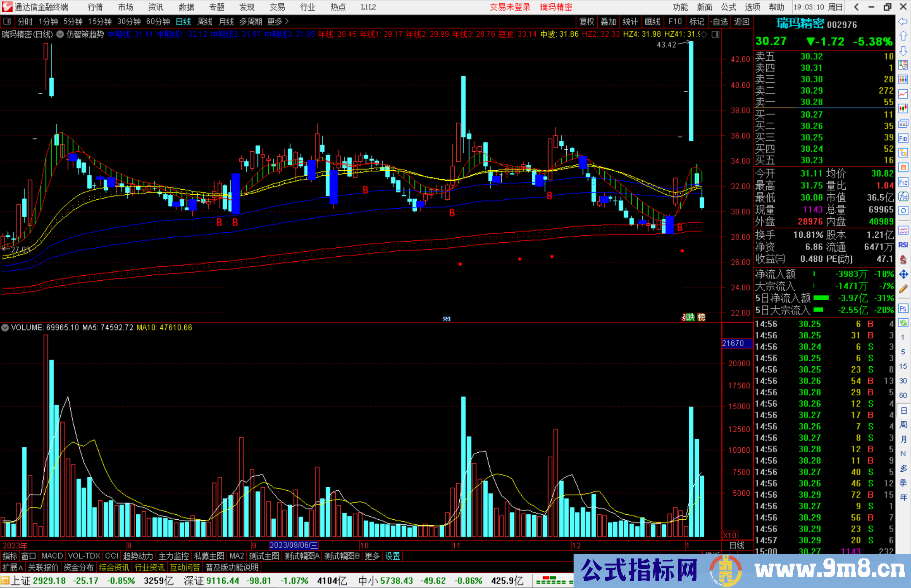
Task: Click the back arrow icon in right sidebar
Action: click(903, 21)
